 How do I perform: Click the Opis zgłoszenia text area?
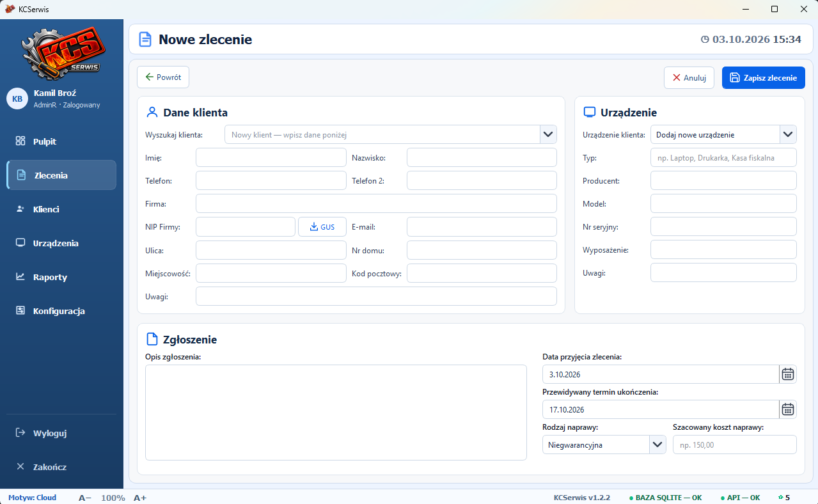(x=336, y=413)
